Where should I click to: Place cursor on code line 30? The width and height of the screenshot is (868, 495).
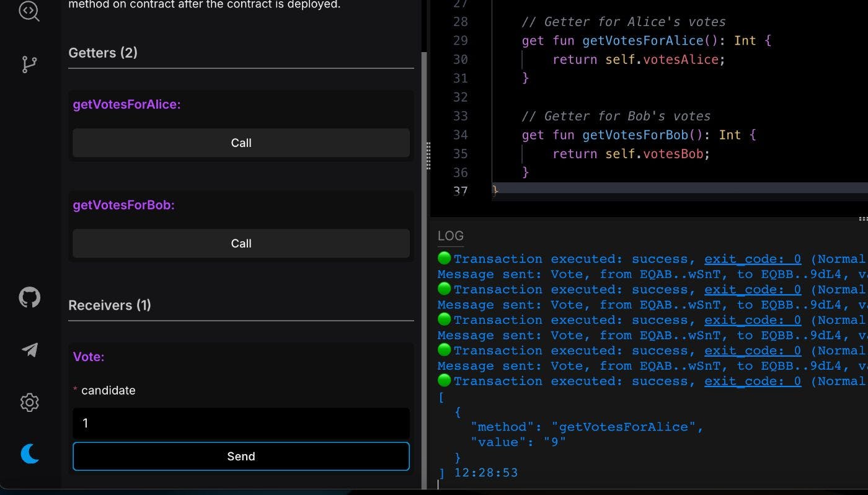(639, 60)
